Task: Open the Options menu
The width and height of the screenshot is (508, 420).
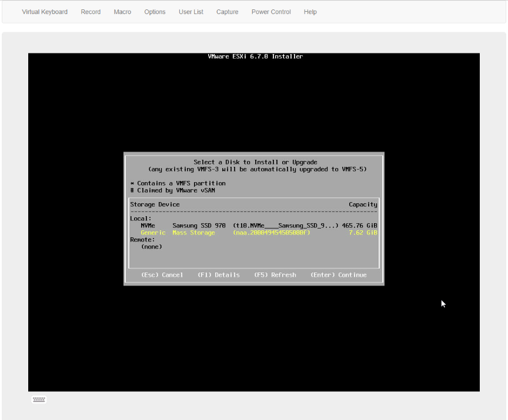Action: [155, 12]
